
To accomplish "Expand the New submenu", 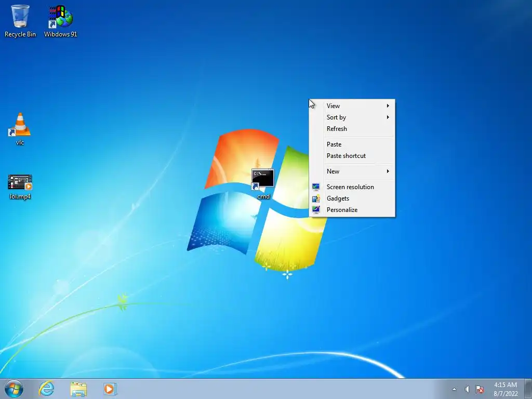I will (x=352, y=171).
